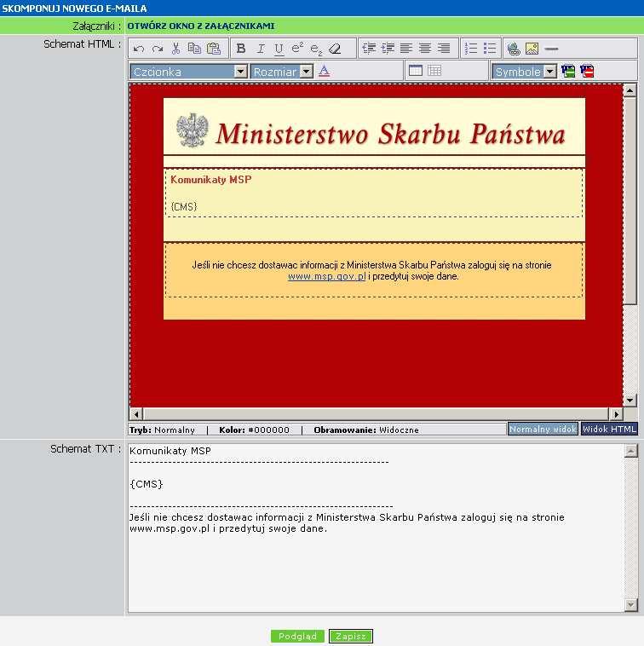Click the green form insert icon
Screen dimensions: 644x646
568,72
